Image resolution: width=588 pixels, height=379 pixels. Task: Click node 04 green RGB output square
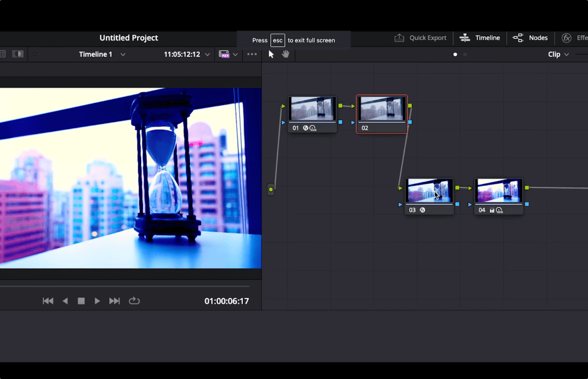(527, 187)
